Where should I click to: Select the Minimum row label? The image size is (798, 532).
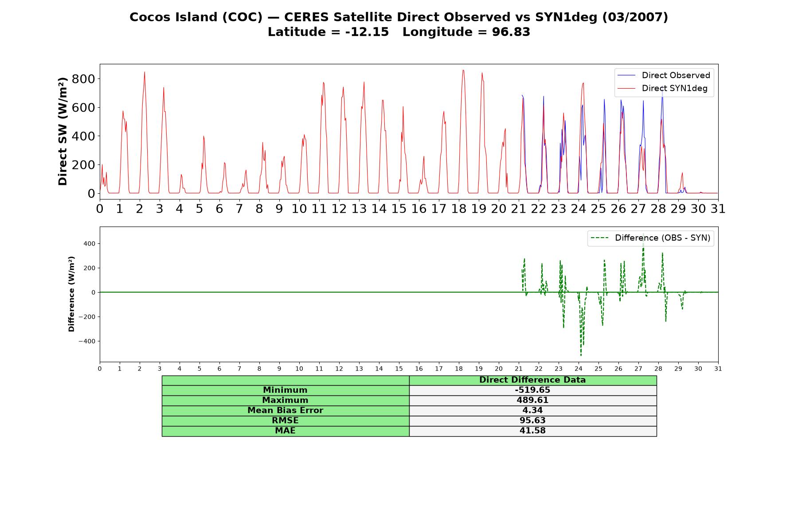tap(285, 390)
